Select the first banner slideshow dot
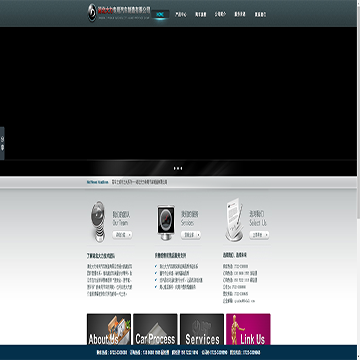The height and width of the screenshot is (360, 360). tap(175, 168)
